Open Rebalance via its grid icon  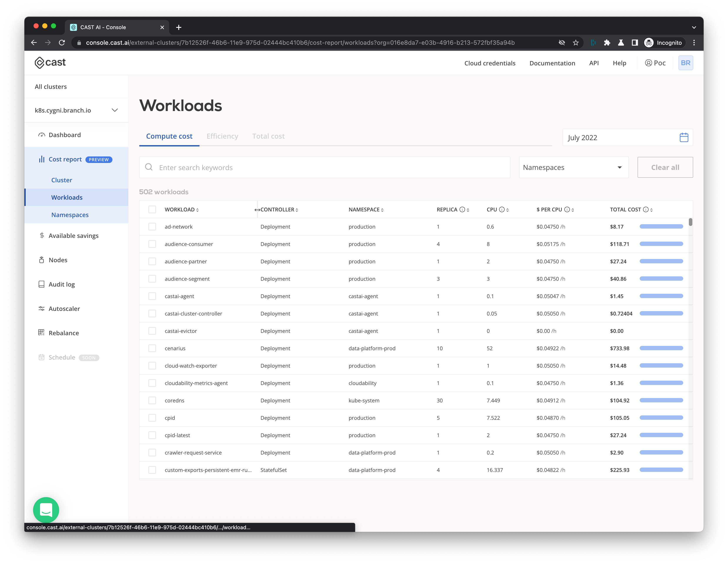click(41, 332)
